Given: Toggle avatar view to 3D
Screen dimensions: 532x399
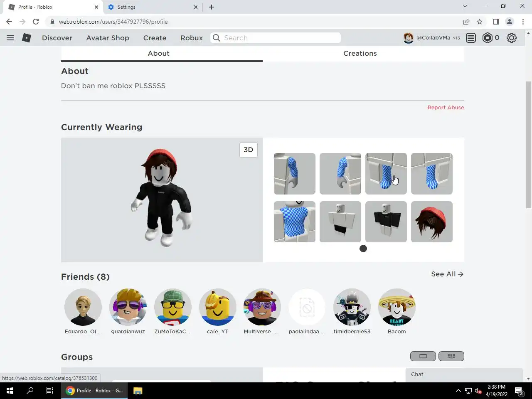Looking at the screenshot, I should pos(249,150).
